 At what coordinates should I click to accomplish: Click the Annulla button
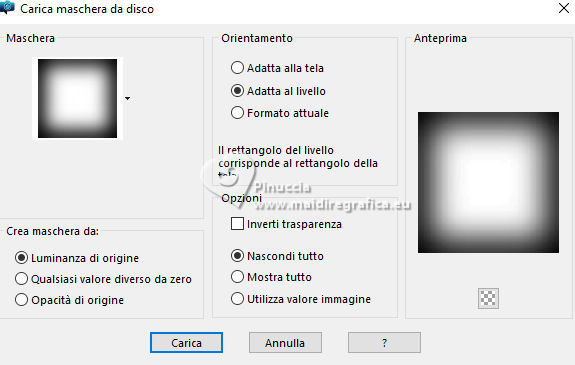click(285, 343)
